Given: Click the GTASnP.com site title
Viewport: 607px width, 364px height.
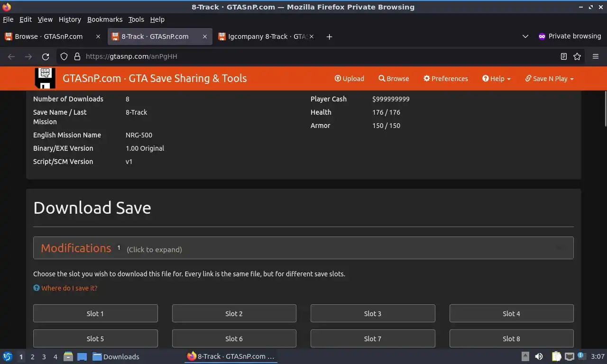Looking at the screenshot, I should click(x=155, y=78).
